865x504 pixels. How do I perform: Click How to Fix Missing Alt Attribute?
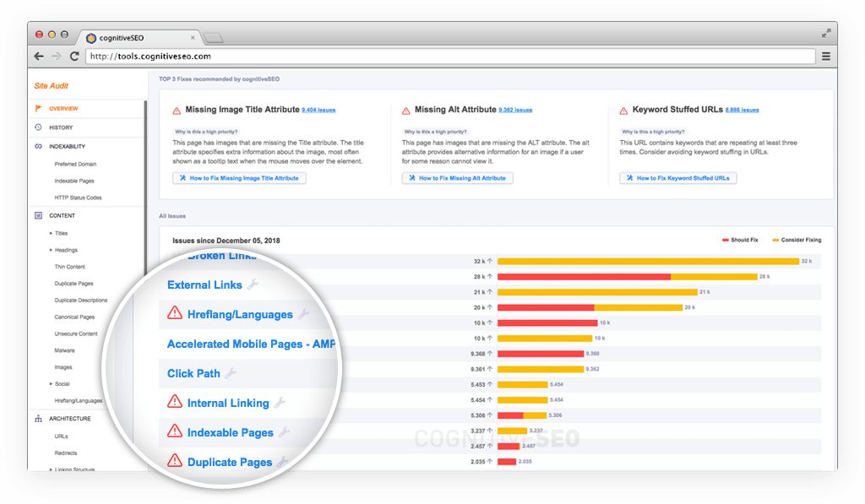457,178
